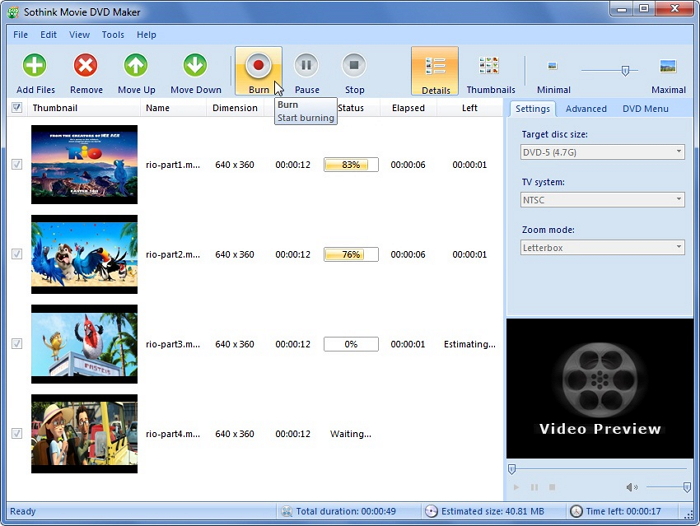Expand the TV system NTSC dropdown

point(603,200)
